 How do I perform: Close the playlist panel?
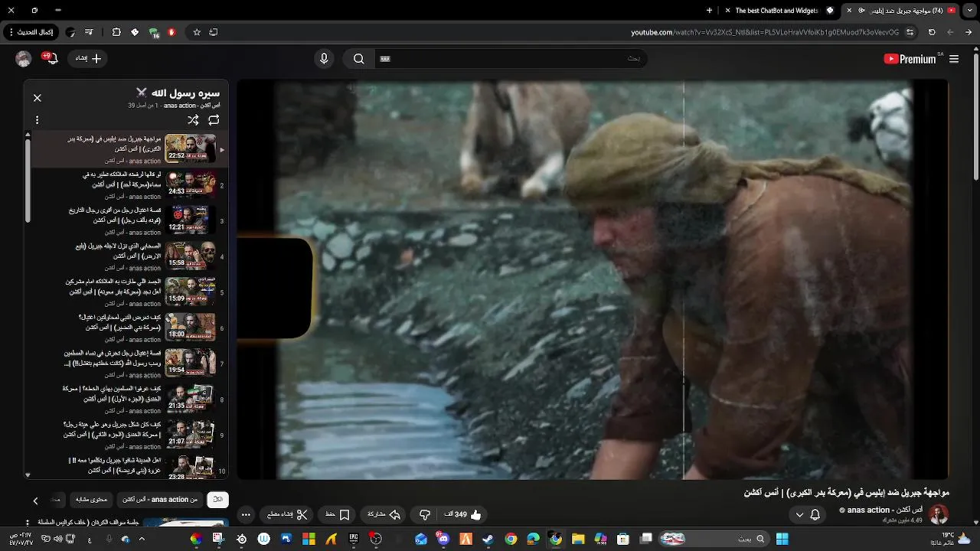pyautogui.click(x=37, y=98)
